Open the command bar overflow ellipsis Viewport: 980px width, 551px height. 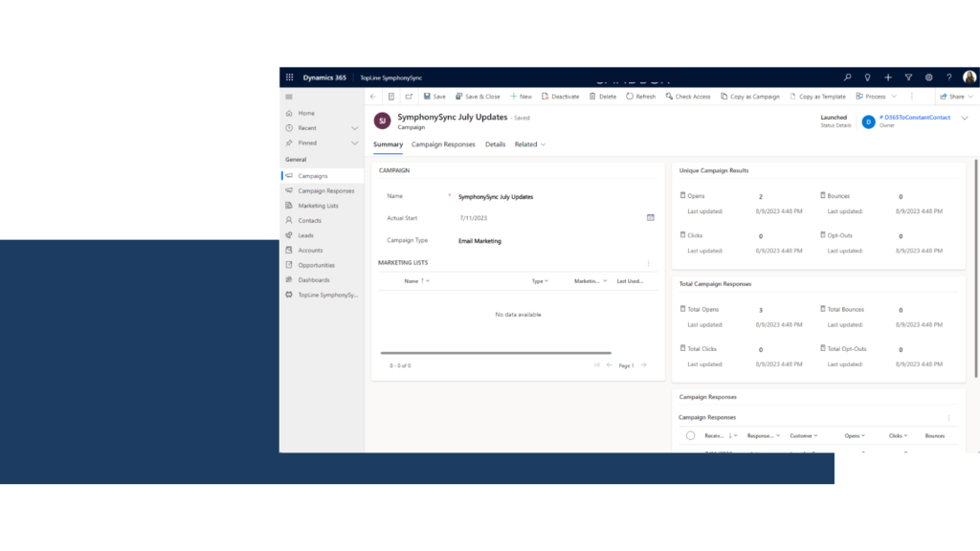912,97
